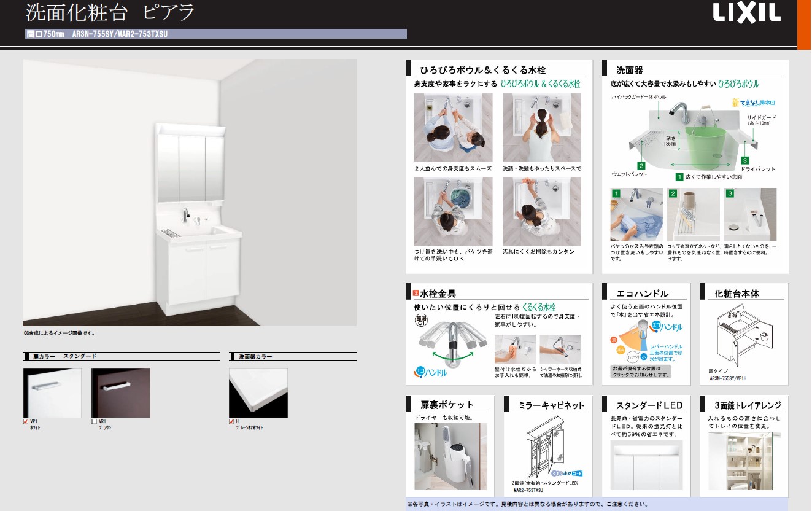Screen dimensions: 812x511
Task: Click the 洗面器 section heading
Action: [x=629, y=70]
